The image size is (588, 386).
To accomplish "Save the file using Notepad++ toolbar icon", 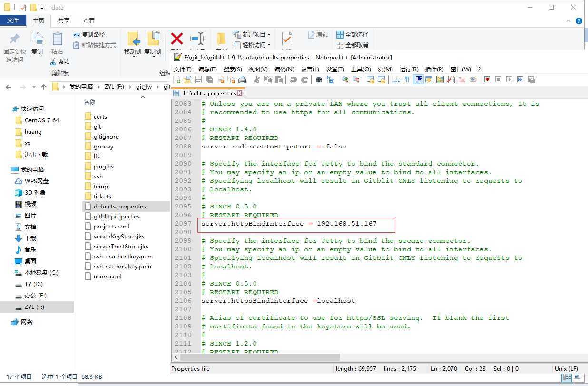I will [x=199, y=79].
